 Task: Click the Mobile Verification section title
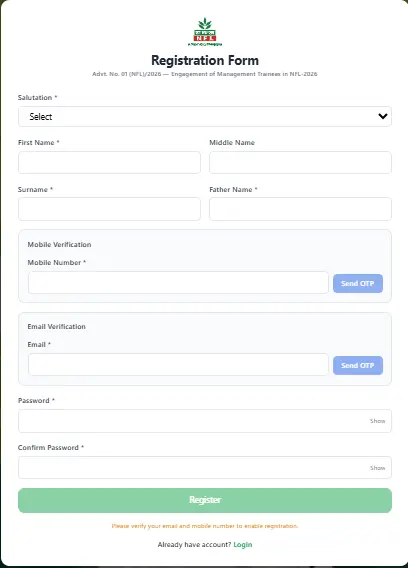pyautogui.click(x=59, y=245)
